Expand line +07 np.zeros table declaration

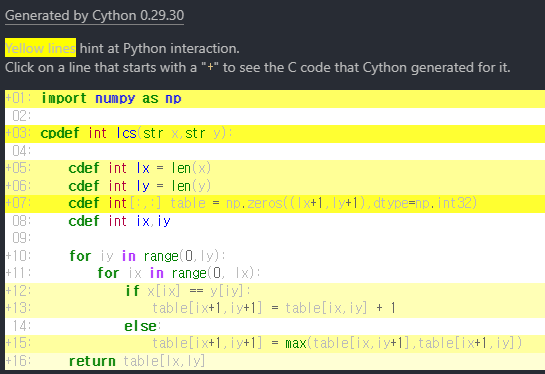point(275,204)
